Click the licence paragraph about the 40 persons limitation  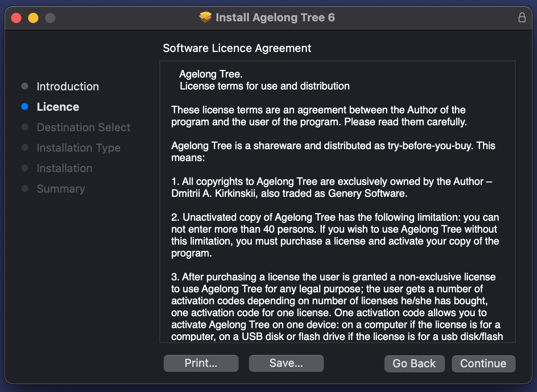coord(335,235)
